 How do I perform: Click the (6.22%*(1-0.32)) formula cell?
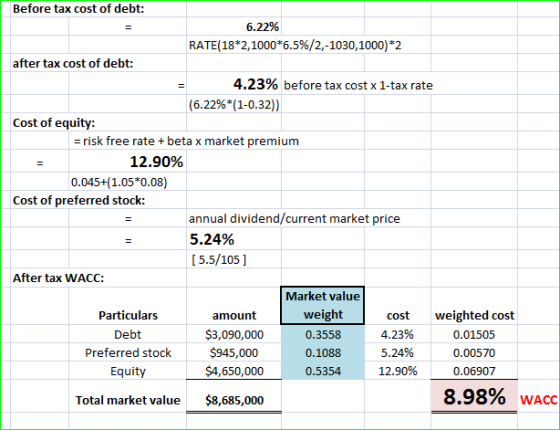(x=234, y=105)
